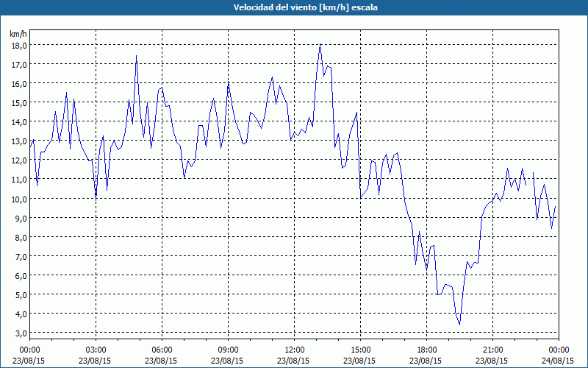Click the 18:00 23/08/15 time label
Image resolution: width=588 pixels, height=368 pixels.
[426, 355]
